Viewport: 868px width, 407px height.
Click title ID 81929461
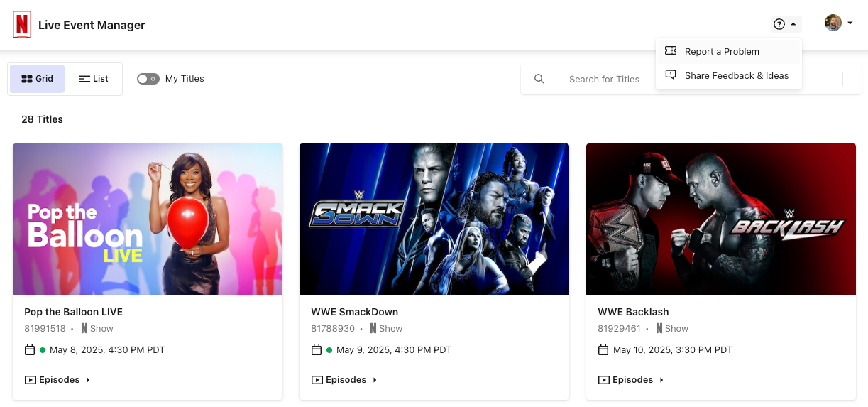[619, 329]
